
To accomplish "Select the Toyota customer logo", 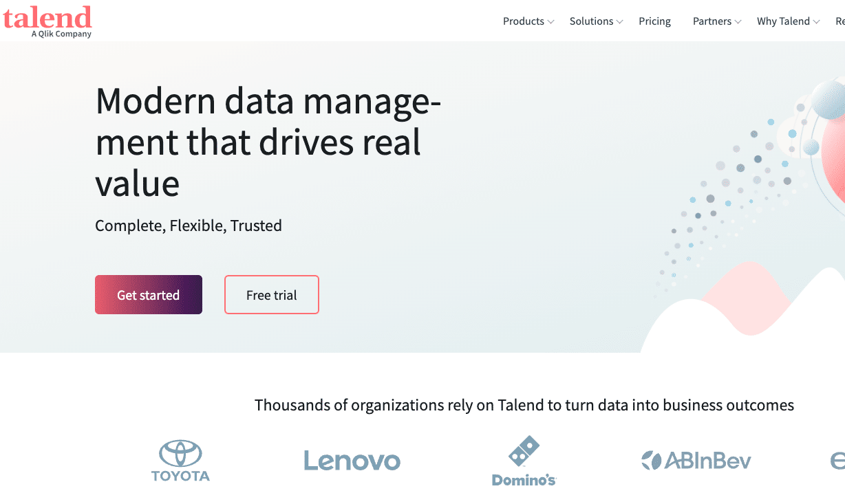I will (180, 461).
